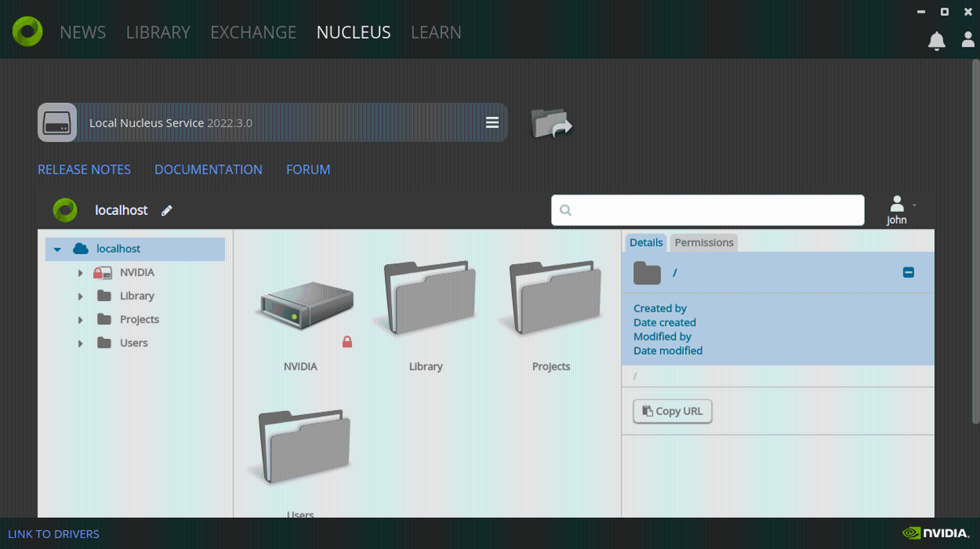Click the open folder share icon
The width and height of the screenshot is (980, 549).
tap(551, 123)
